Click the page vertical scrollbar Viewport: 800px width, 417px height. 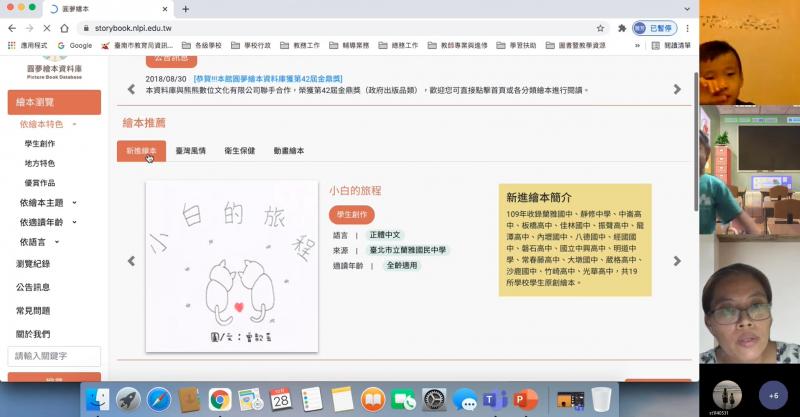pos(695,140)
